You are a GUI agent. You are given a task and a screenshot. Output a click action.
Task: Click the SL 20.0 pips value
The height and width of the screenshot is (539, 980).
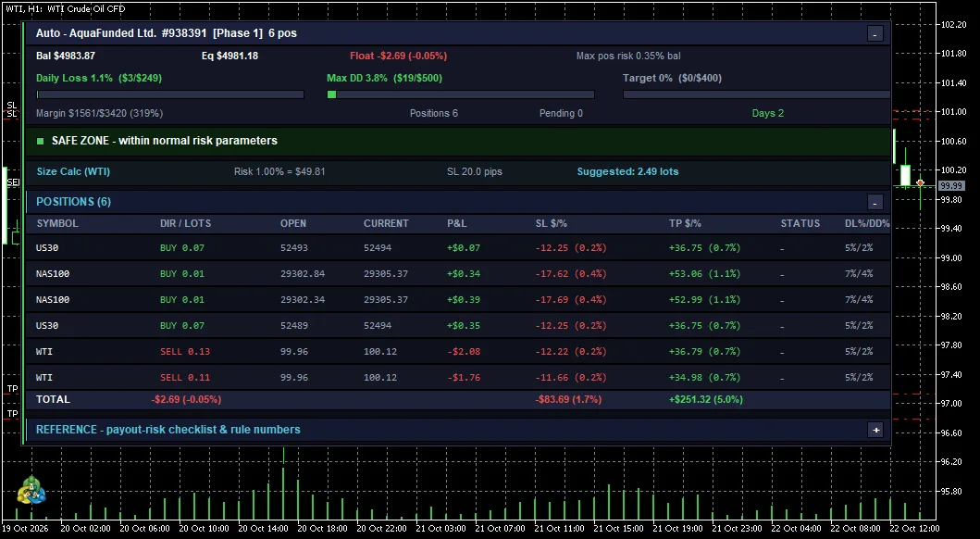pyautogui.click(x=475, y=171)
